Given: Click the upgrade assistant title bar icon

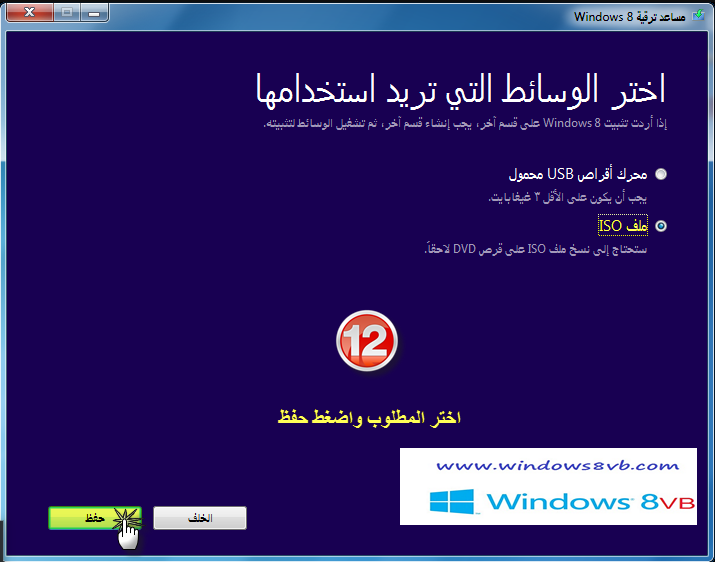Looking at the screenshot, I should 699,16.
